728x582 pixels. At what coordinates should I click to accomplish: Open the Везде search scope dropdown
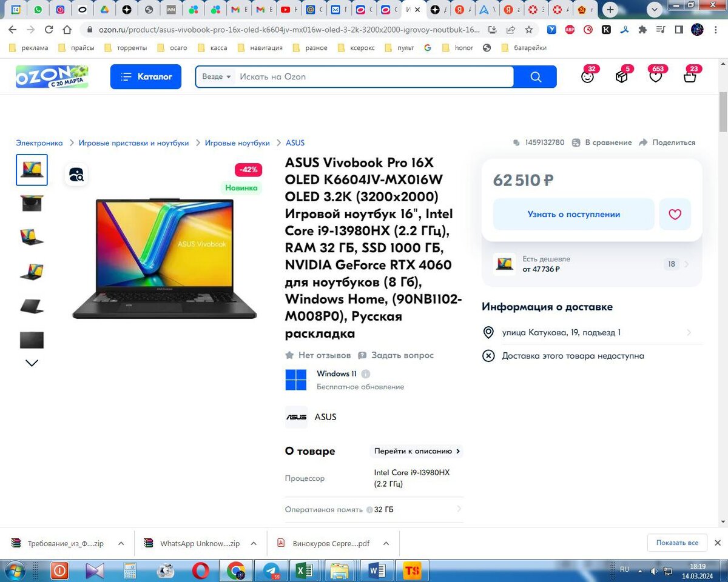click(x=217, y=77)
